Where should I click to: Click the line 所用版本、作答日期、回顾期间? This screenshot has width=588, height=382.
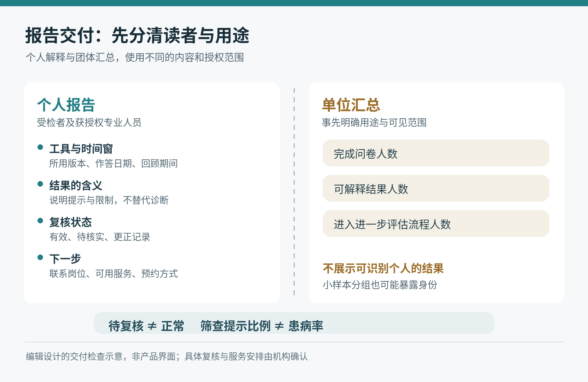(114, 163)
